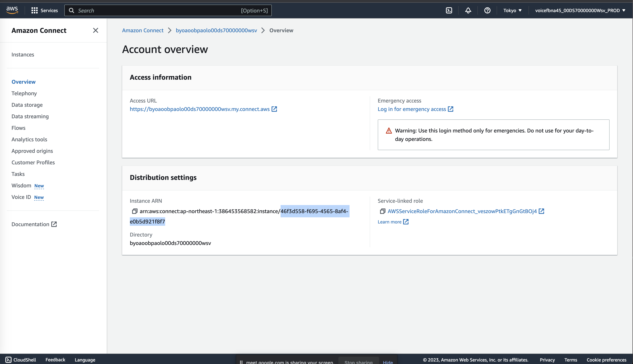
Task: Click the service-linked role external link icon
Action: pos(541,211)
